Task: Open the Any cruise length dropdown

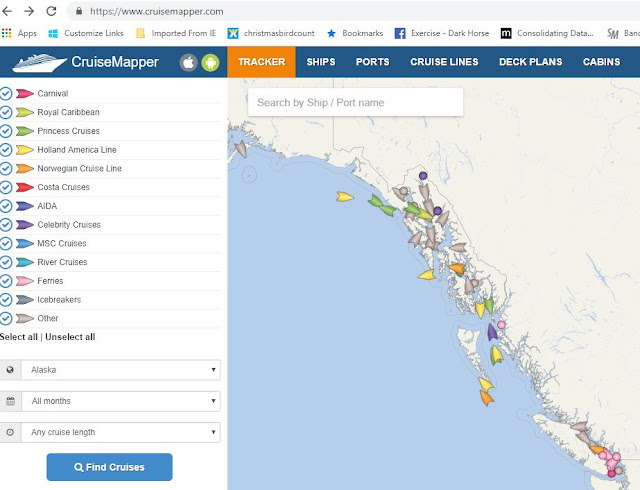Action: [x=121, y=432]
